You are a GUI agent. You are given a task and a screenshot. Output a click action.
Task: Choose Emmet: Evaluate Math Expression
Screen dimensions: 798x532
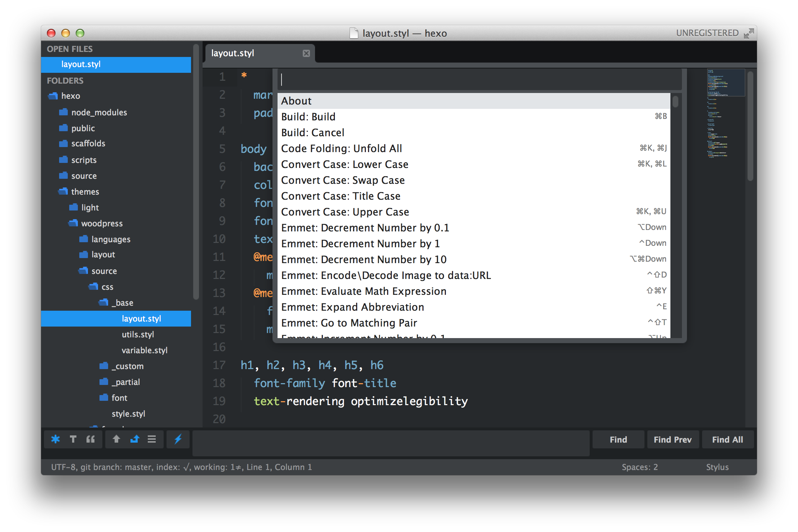[474, 291]
